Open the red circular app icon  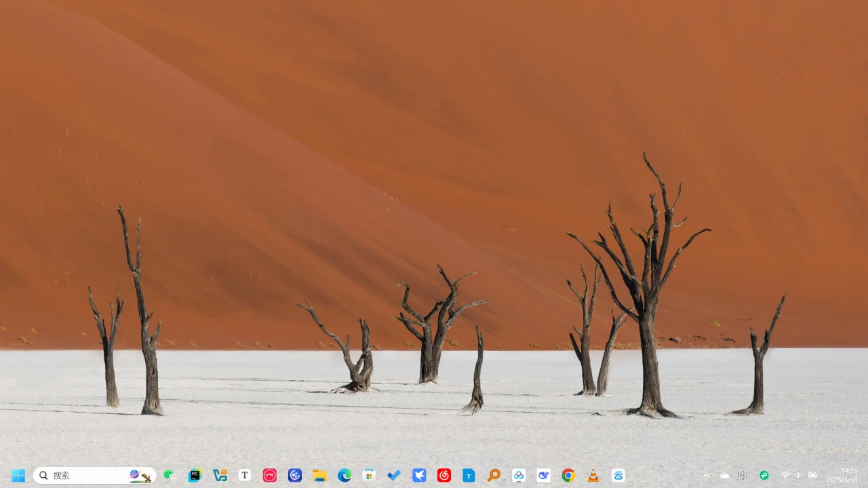point(270,475)
